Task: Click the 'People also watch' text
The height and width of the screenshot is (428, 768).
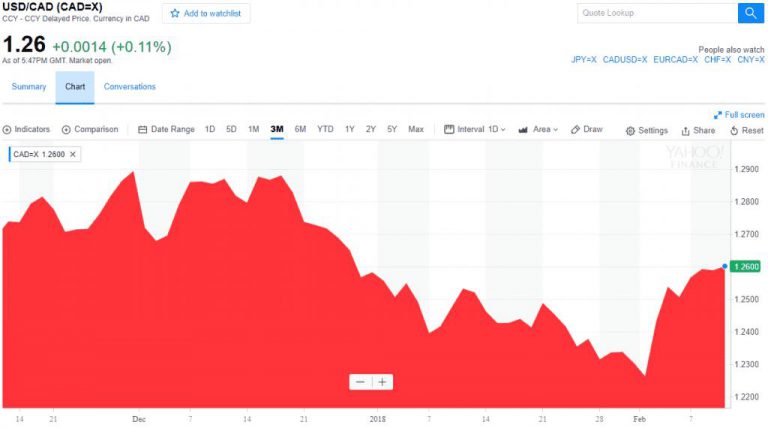Action: point(731,50)
